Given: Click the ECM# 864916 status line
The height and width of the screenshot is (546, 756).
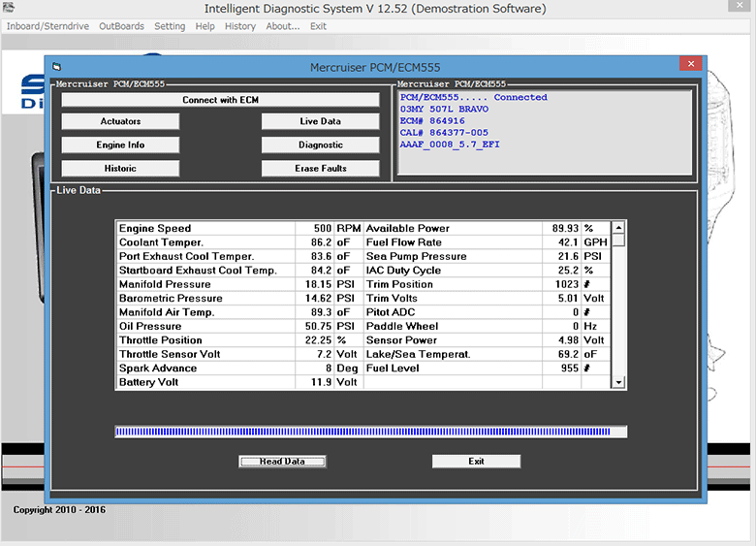Looking at the screenshot, I should click(432, 120).
